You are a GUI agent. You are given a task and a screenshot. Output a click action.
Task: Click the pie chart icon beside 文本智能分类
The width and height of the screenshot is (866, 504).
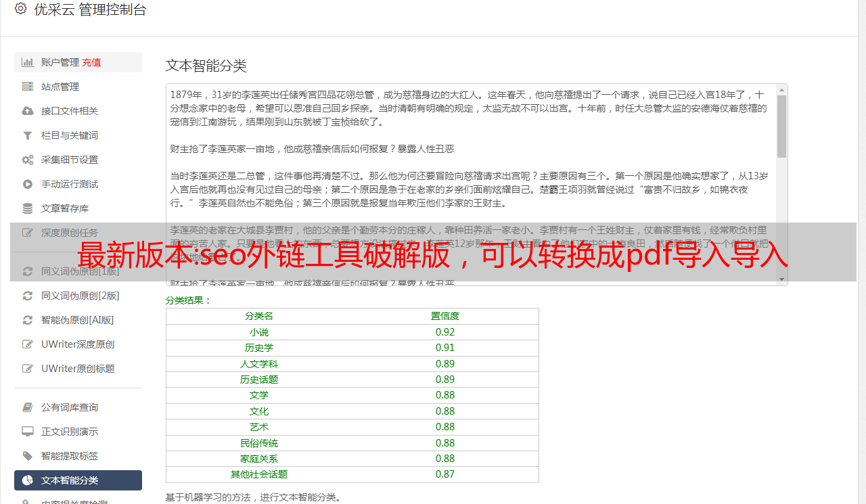tap(28, 480)
